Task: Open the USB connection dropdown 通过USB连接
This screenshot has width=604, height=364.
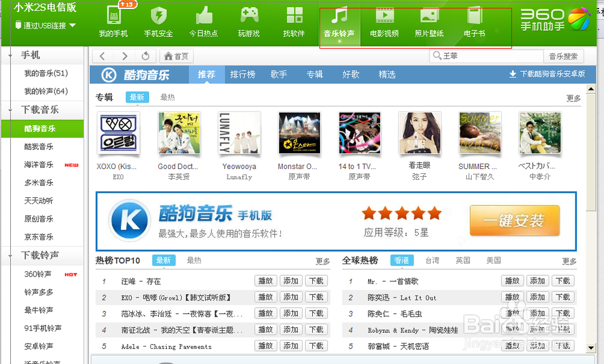Action: click(45, 25)
